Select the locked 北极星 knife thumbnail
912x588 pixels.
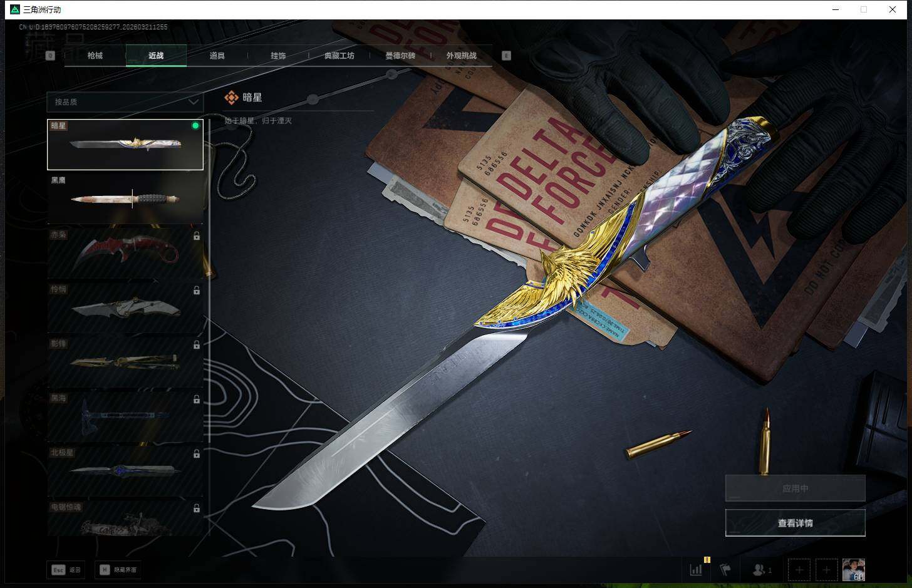(125, 471)
